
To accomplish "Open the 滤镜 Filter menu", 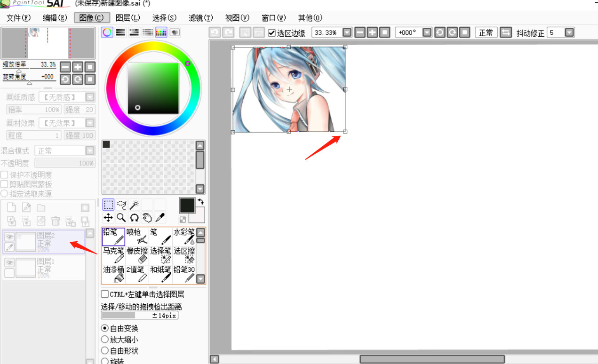I will [x=201, y=18].
